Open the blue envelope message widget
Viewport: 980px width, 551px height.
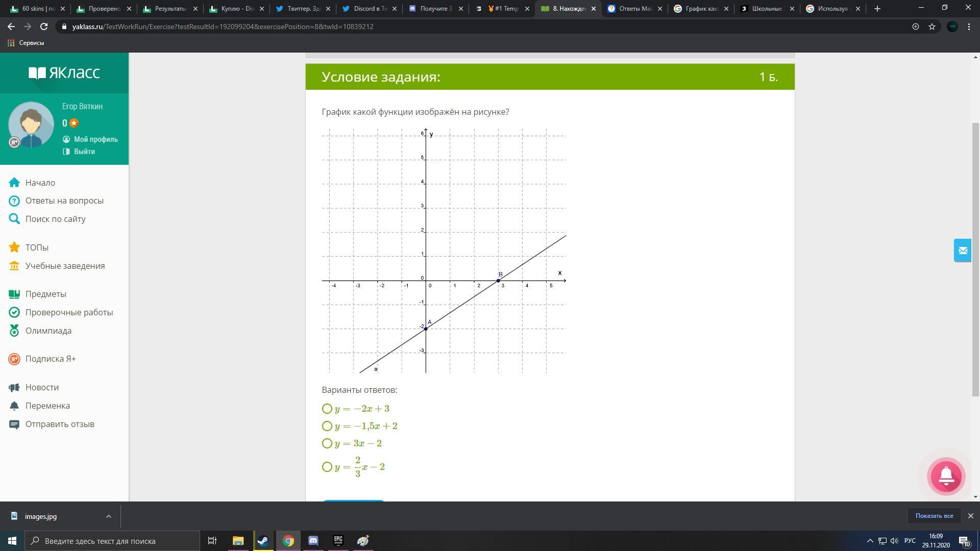(x=963, y=250)
